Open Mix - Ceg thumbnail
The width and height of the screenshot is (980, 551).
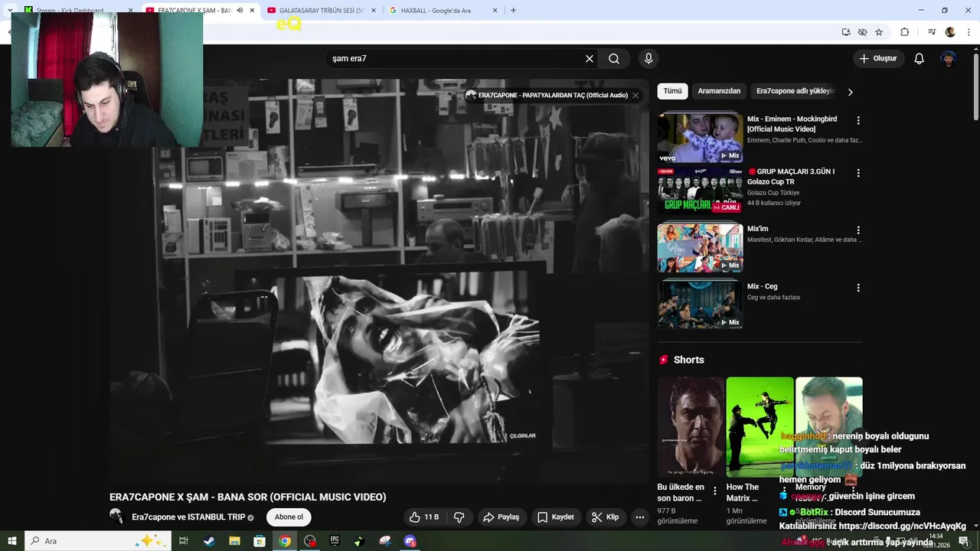[x=700, y=305]
